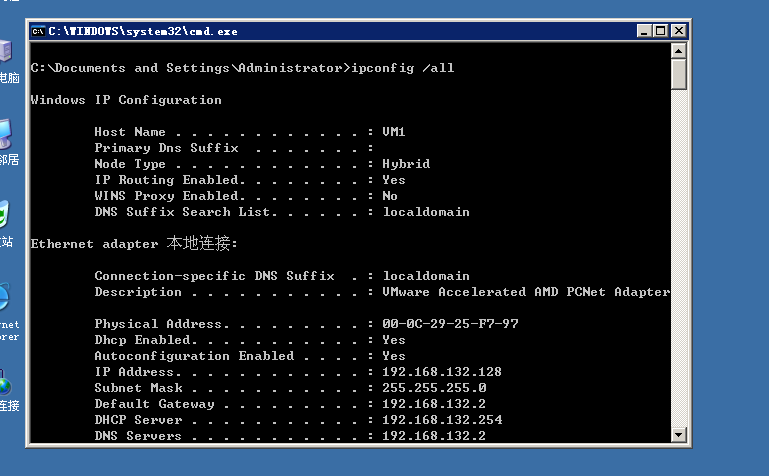Screen dimensions: 769x476
Task: Select the Recycle Bin (站) desktop icon
Action: click(x=5, y=220)
